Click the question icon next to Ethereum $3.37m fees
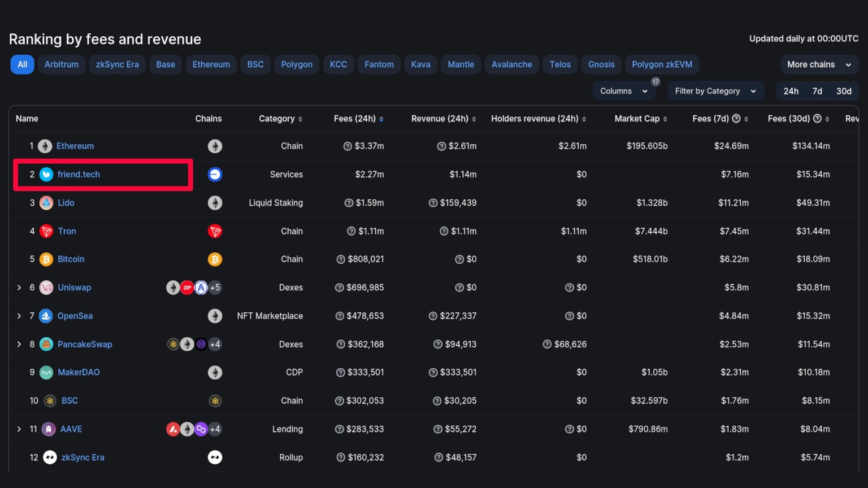Viewport: 868px width, 488px height. pos(348,146)
